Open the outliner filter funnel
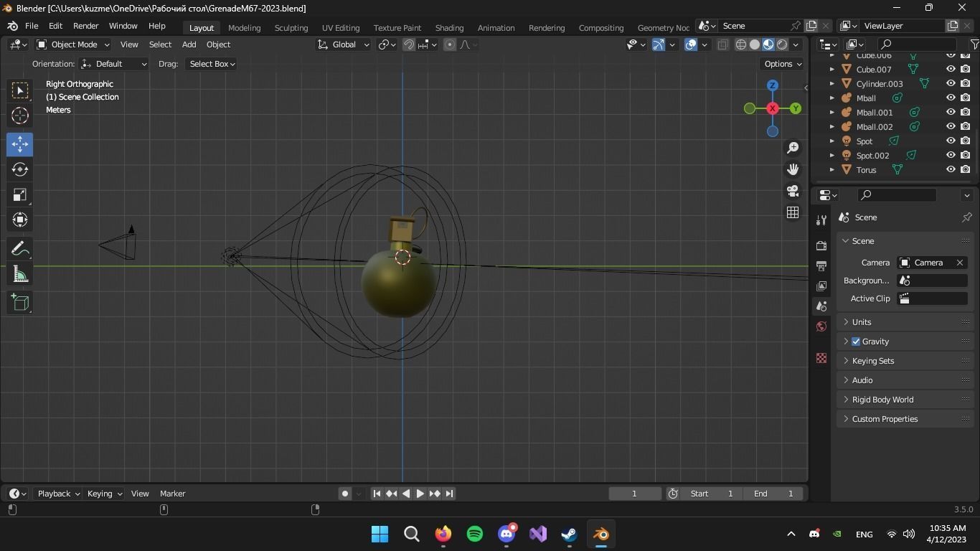 (974, 44)
